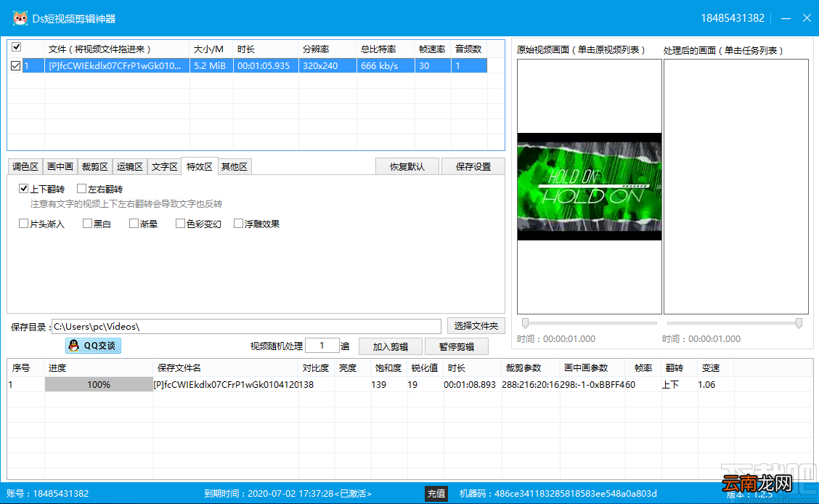Switch to the 裁剪区 tab
The width and height of the screenshot is (819, 504).
click(x=94, y=166)
